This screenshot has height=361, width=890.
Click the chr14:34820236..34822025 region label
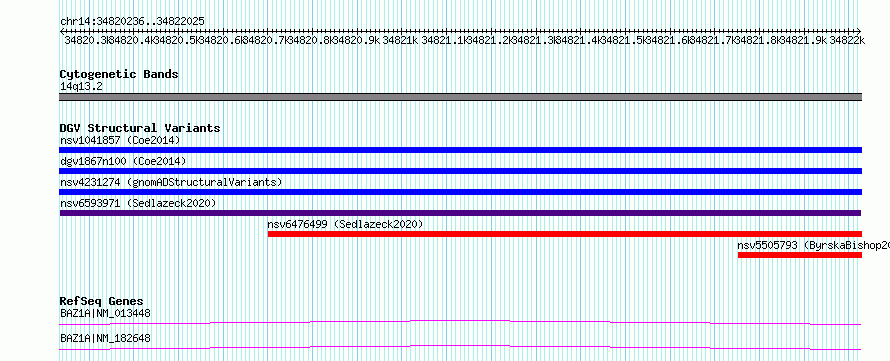pos(132,21)
